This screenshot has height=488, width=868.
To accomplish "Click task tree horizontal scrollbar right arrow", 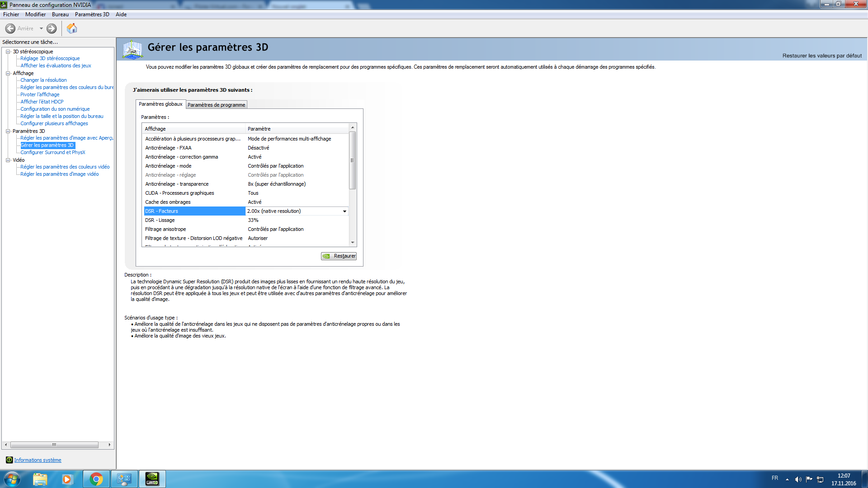I will point(109,445).
